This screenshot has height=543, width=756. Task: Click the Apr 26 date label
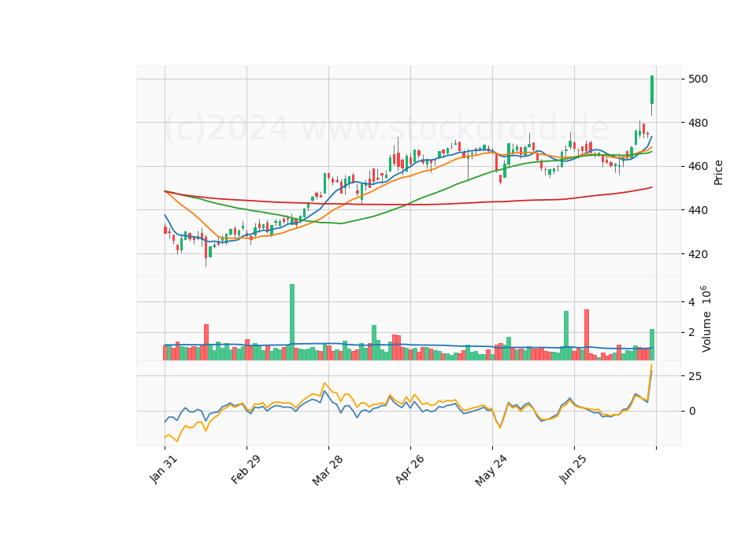tap(409, 469)
